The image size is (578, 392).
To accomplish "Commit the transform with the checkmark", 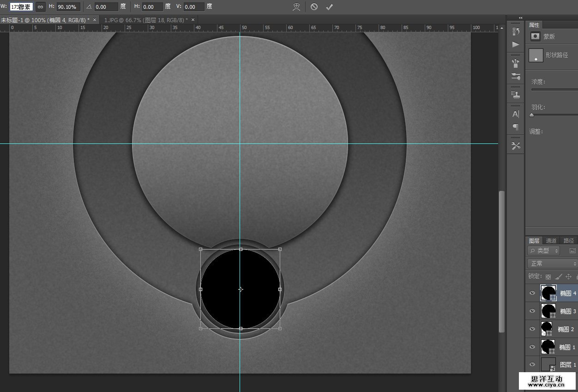I will (329, 7).
